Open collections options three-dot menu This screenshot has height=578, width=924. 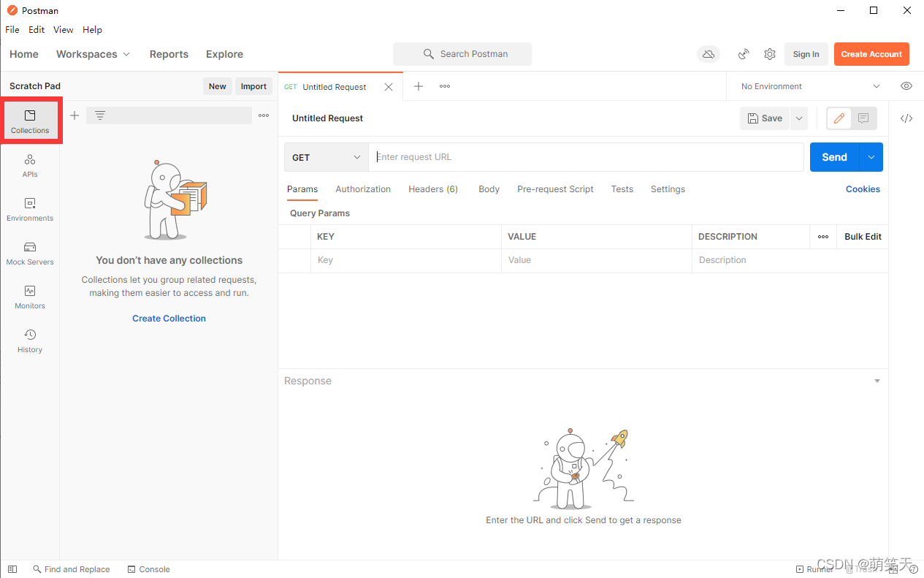[x=264, y=115]
